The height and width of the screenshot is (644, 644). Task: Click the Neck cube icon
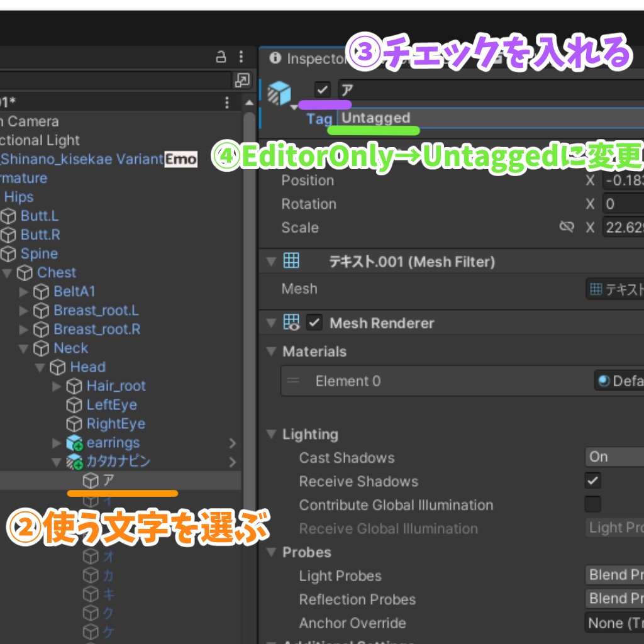[41, 348]
